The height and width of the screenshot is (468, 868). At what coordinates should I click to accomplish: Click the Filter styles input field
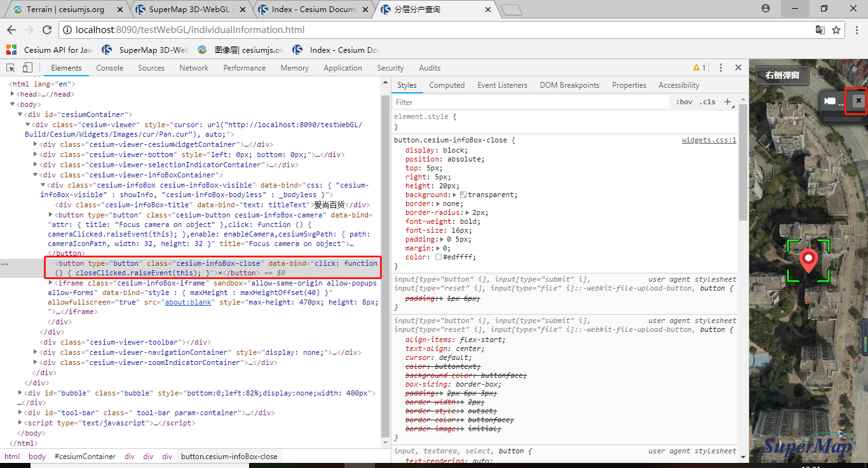[x=531, y=102]
